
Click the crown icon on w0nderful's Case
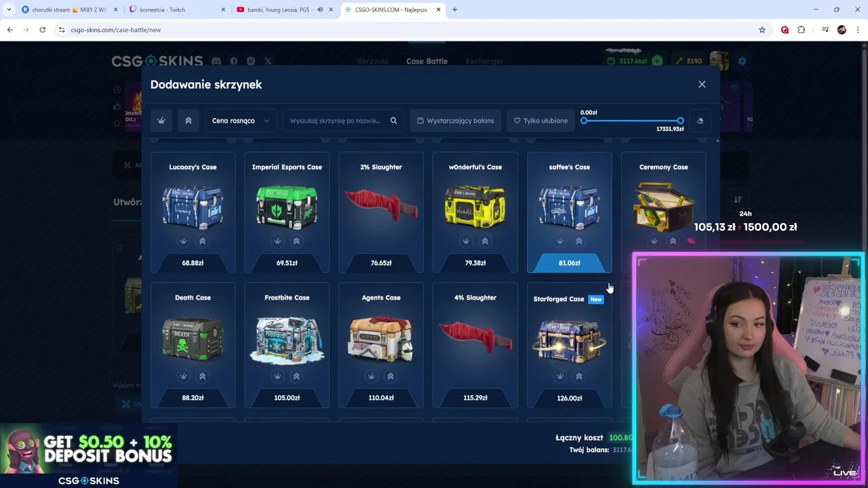(466, 241)
